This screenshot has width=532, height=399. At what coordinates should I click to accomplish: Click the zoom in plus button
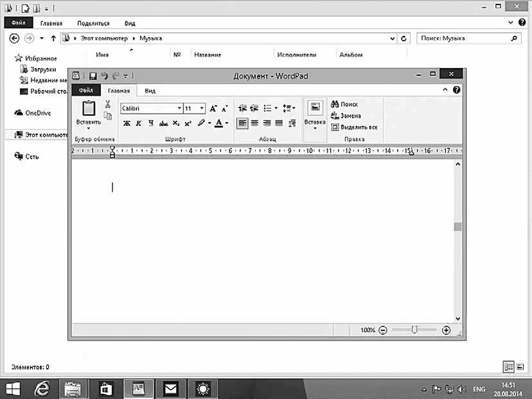click(x=446, y=330)
